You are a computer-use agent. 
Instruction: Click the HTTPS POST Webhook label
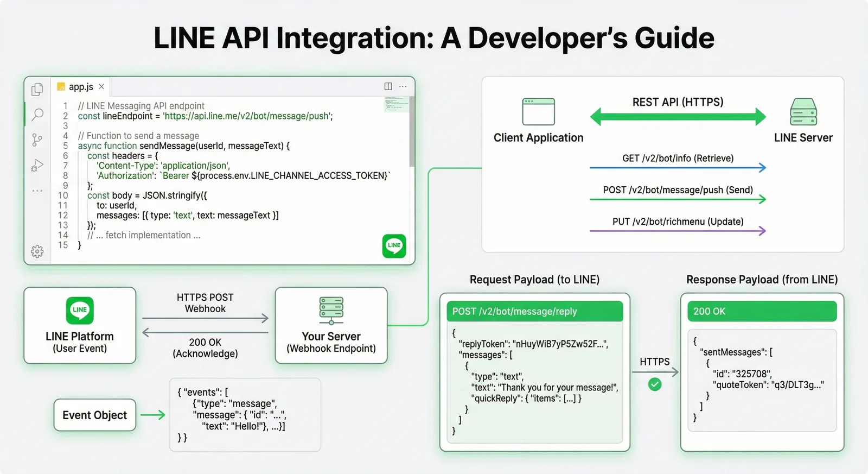pos(205,303)
